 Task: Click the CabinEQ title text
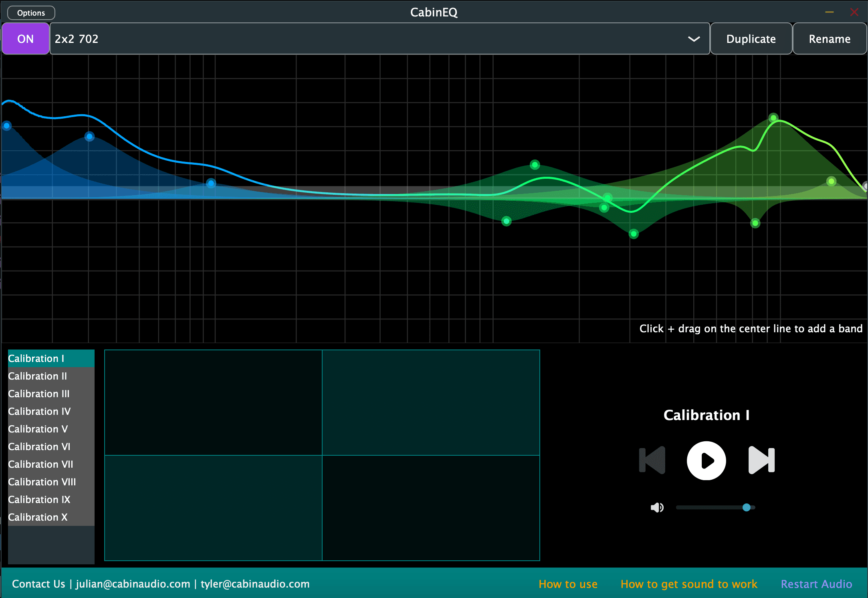point(434,12)
